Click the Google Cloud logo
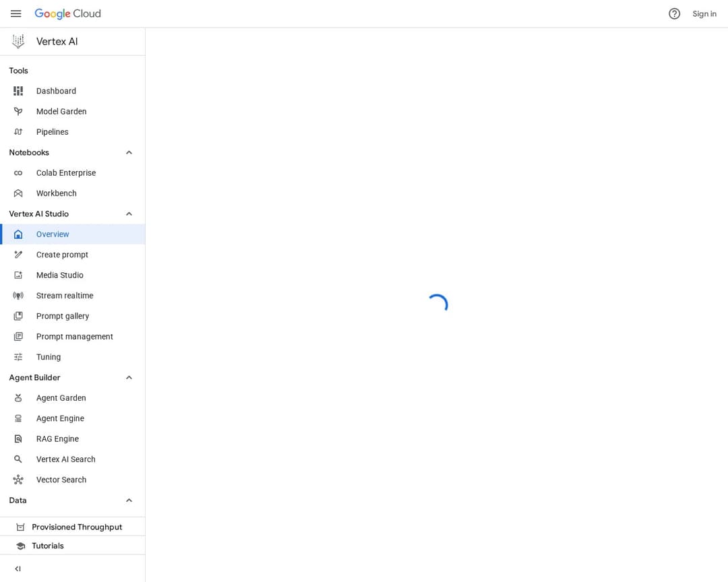Screen dimensions: 728x582 [68, 13]
